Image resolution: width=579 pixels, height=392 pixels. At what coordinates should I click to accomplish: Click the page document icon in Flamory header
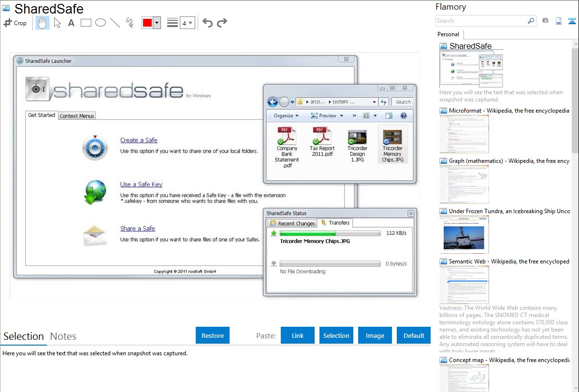(x=559, y=21)
